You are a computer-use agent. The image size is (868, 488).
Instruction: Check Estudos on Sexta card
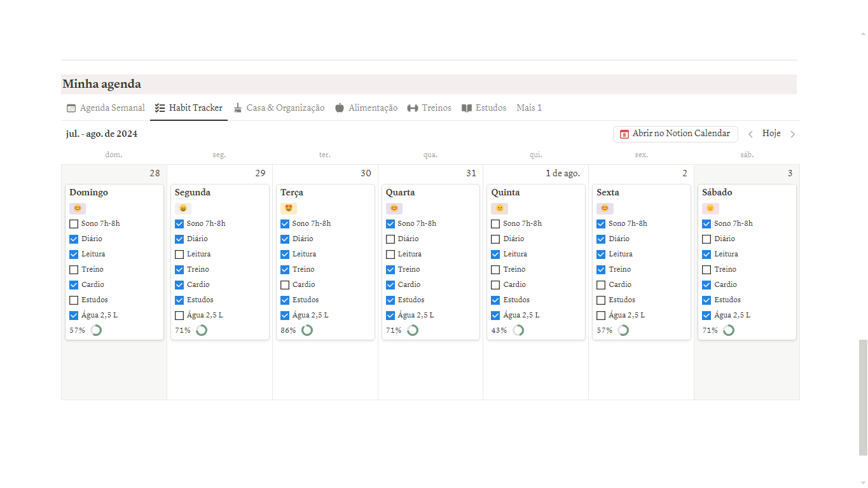[601, 300]
